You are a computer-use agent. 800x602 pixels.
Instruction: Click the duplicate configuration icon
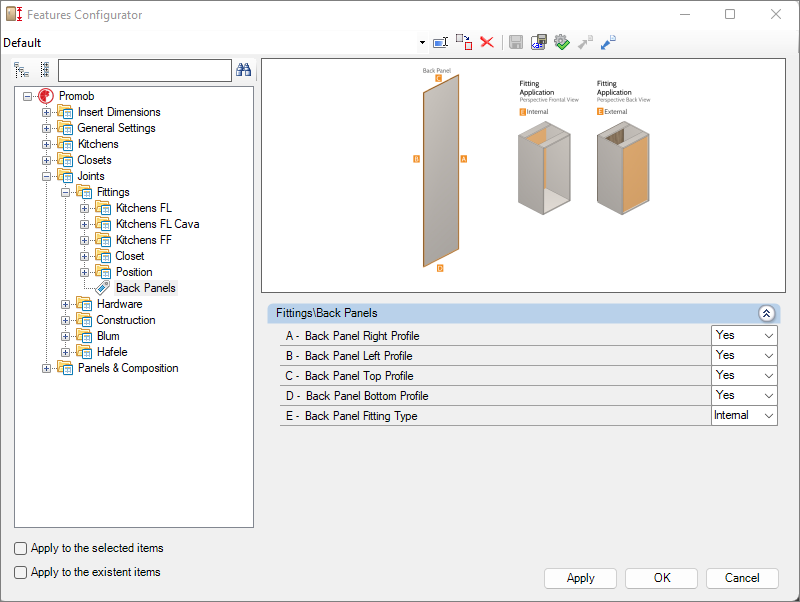pyautogui.click(x=463, y=42)
